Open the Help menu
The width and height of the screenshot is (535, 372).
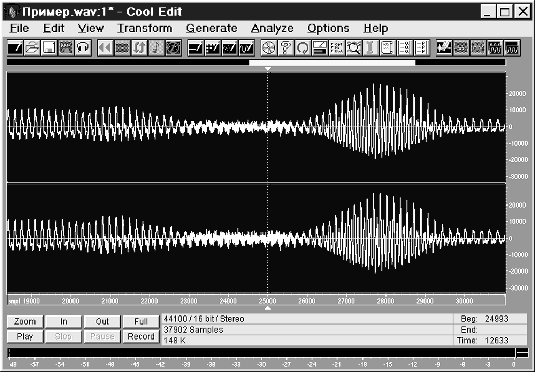[376, 28]
